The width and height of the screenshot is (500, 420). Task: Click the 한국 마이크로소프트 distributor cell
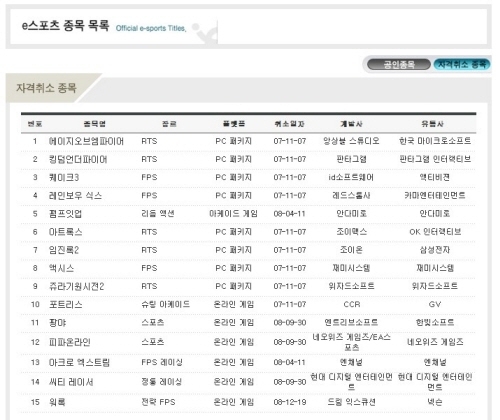pyautogui.click(x=435, y=141)
